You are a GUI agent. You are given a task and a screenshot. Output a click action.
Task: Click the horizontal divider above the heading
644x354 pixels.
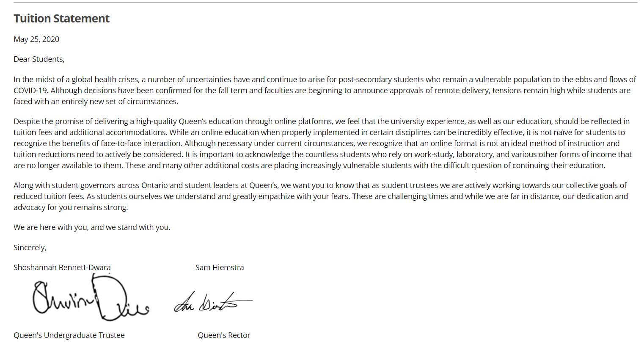(325, 3)
